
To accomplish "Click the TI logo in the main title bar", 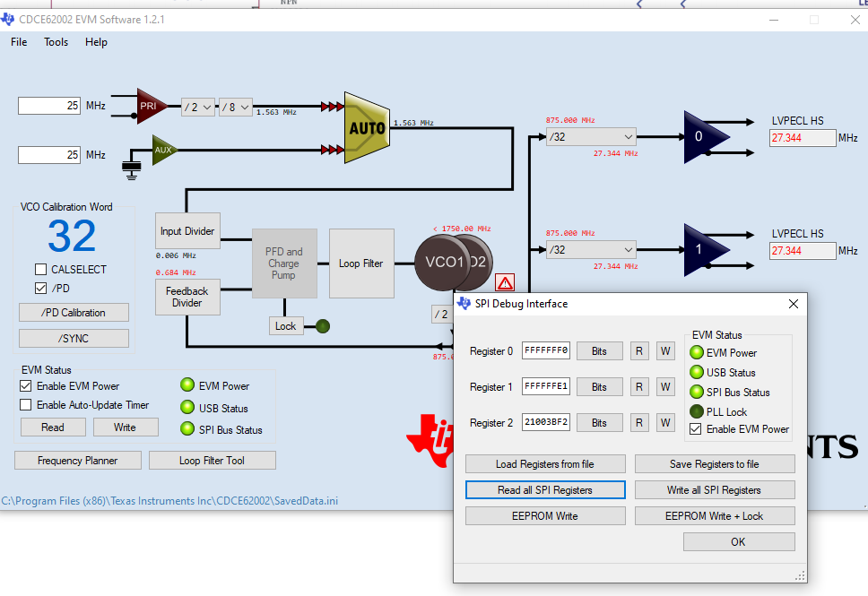I will tap(7, 20).
